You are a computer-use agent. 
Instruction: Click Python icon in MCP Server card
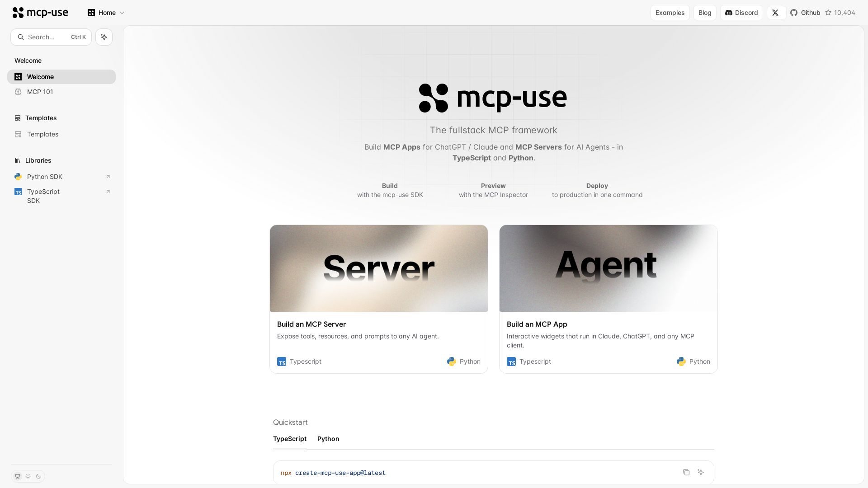(452, 361)
